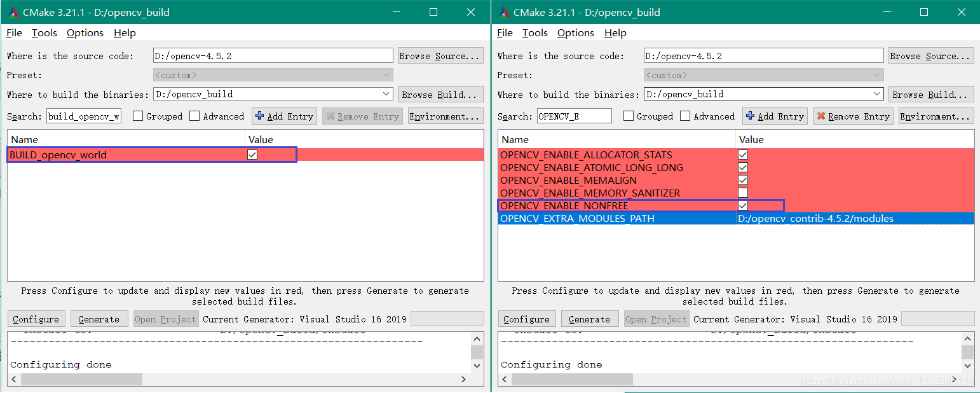Open Tools menu in right CMake window
980x393 pixels.
point(535,33)
